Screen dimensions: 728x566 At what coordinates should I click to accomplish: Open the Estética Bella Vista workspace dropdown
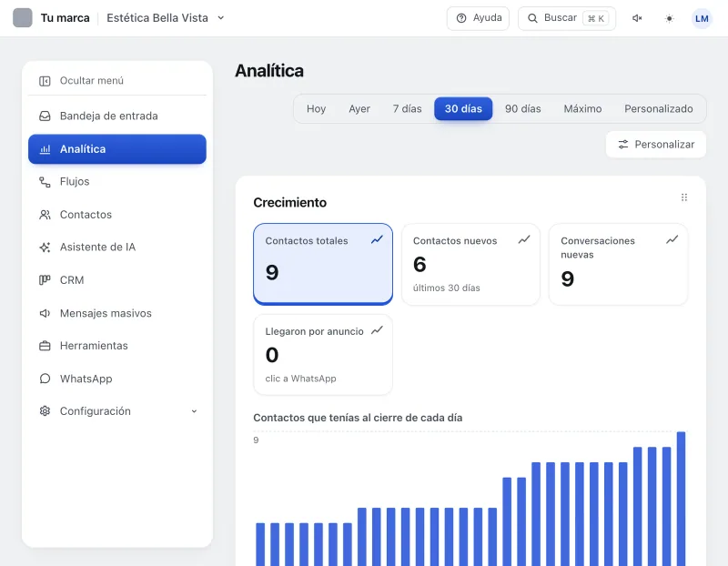(x=166, y=18)
